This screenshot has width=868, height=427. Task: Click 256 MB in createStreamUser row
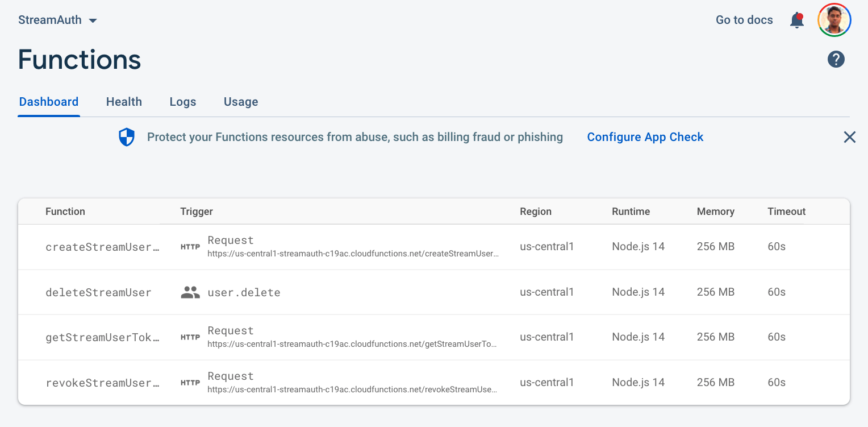[x=716, y=247]
